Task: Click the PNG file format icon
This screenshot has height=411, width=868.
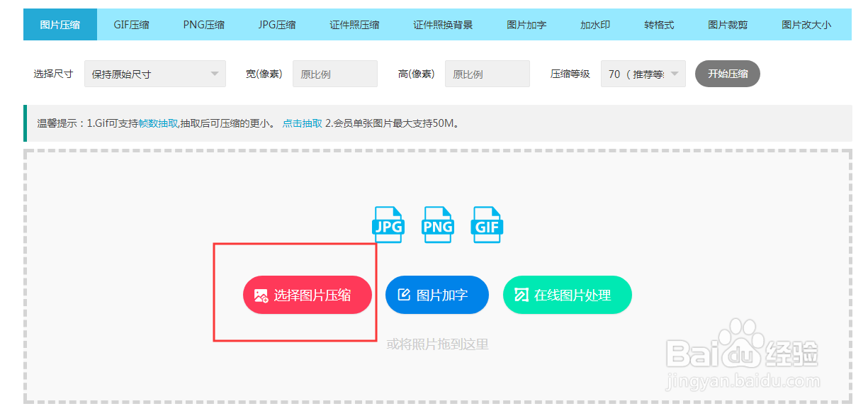Action: [x=438, y=225]
